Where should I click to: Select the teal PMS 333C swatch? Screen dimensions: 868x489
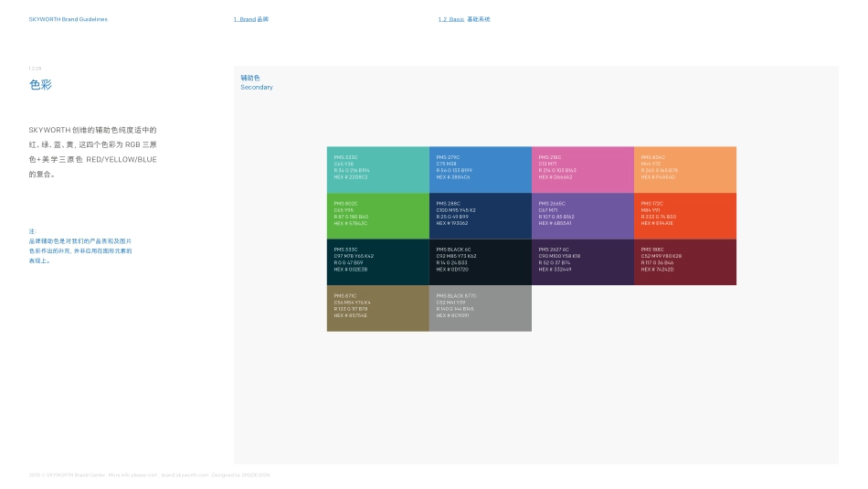[x=377, y=169]
